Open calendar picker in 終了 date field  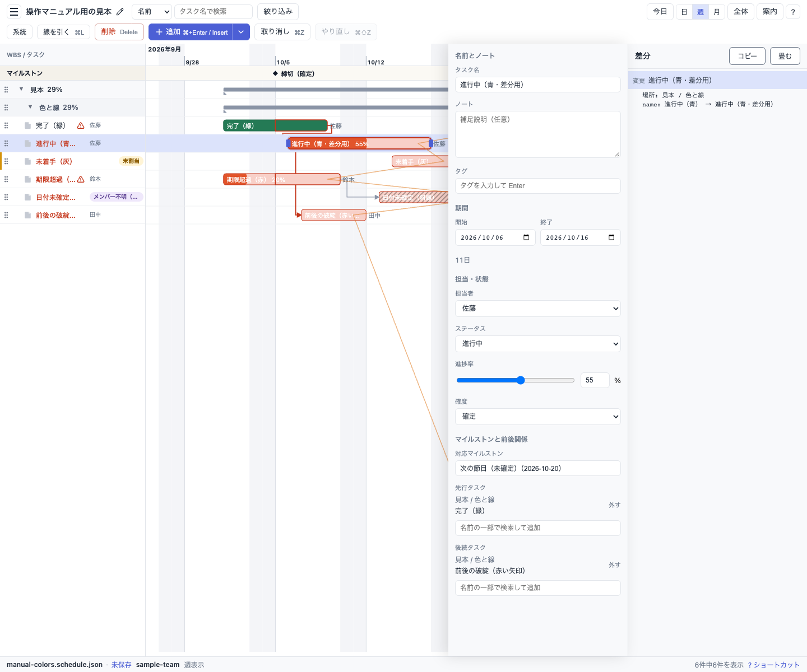pos(611,237)
